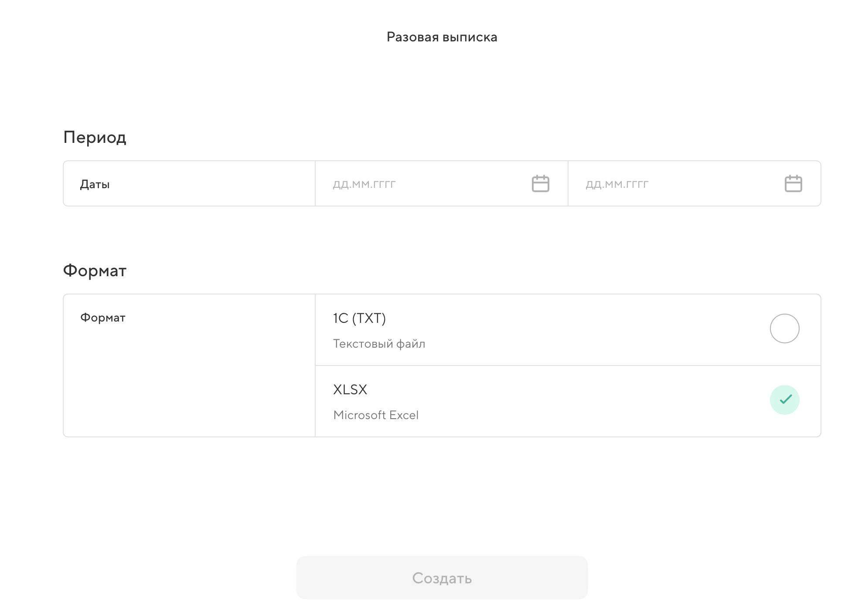This screenshot has height=616, width=865.
Task: Open the end date calendar picker
Action: 793,183
